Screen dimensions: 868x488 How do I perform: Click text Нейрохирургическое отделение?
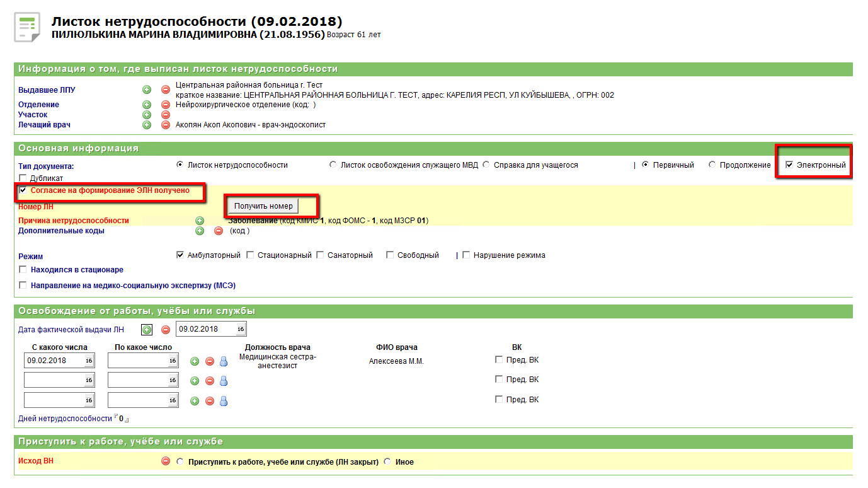click(233, 105)
